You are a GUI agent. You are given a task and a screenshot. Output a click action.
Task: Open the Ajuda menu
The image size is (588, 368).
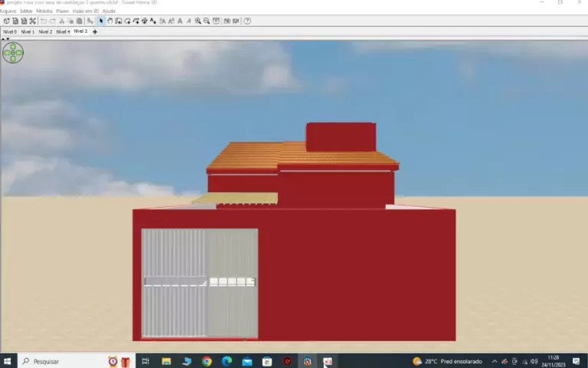click(x=109, y=11)
